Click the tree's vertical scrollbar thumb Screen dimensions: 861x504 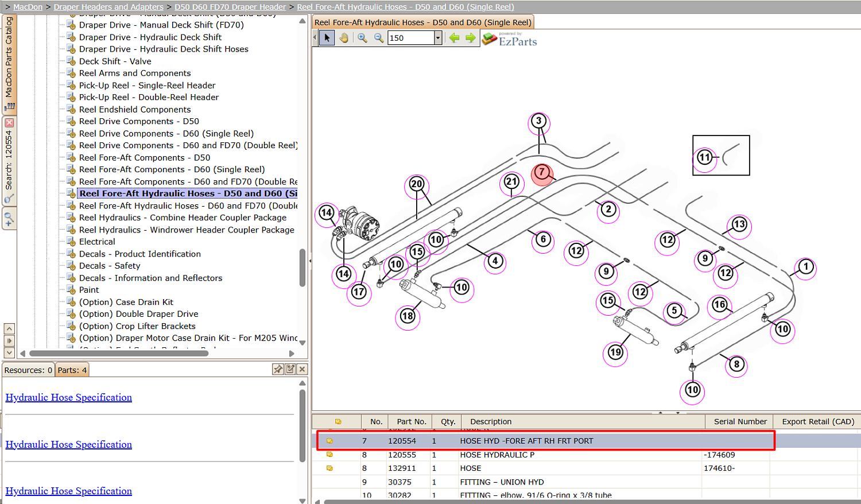[302, 267]
